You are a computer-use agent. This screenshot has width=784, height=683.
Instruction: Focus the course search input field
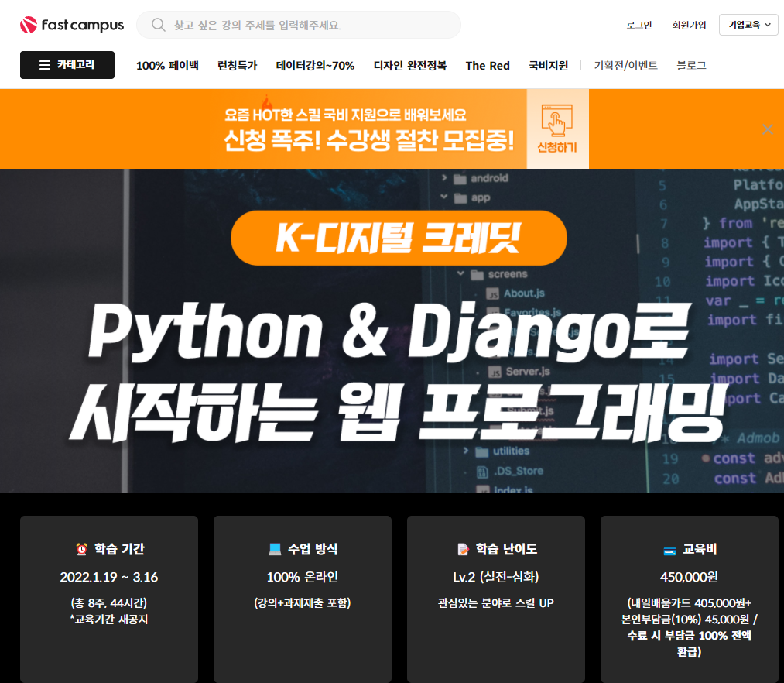click(299, 25)
